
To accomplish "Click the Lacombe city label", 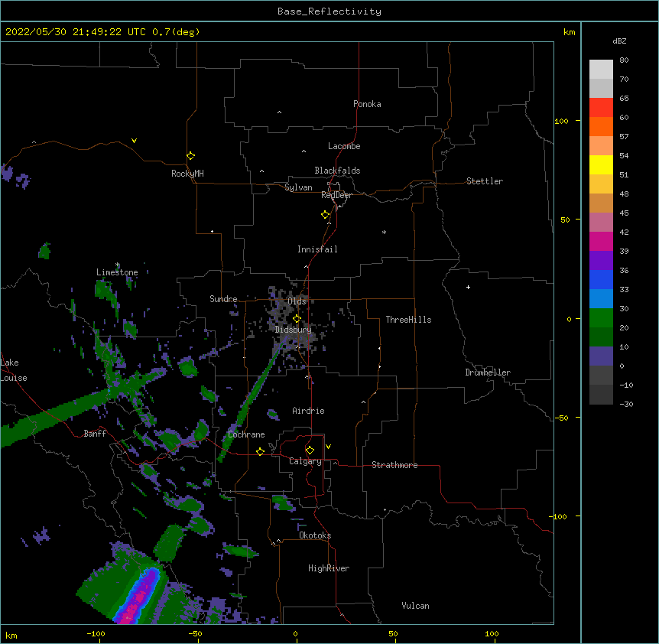I will click(x=344, y=146).
